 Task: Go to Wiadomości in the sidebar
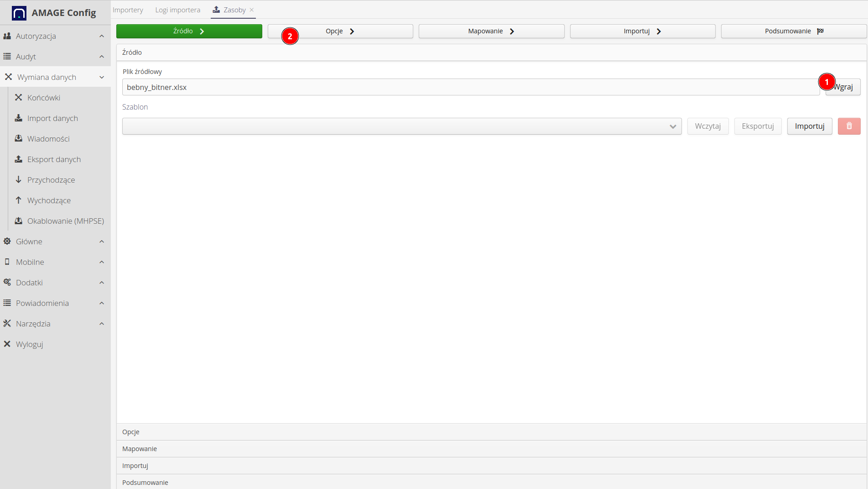click(48, 139)
